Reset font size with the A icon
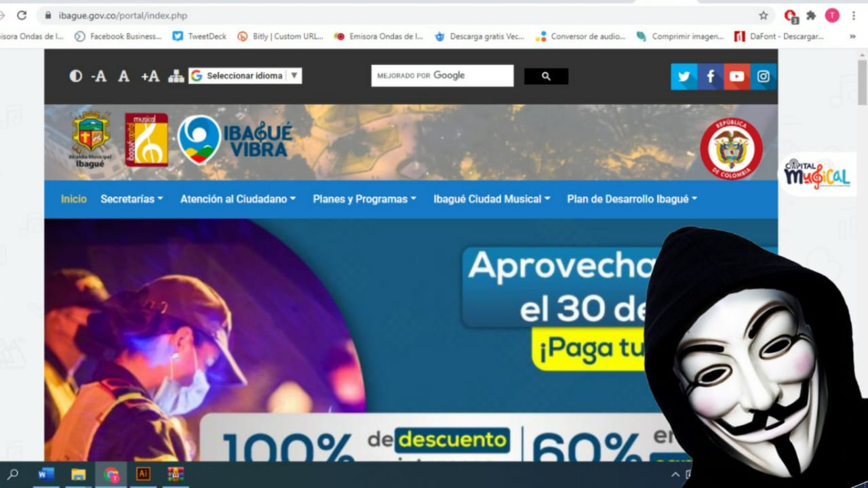The width and height of the screenshot is (868, 488). [123, 76]
